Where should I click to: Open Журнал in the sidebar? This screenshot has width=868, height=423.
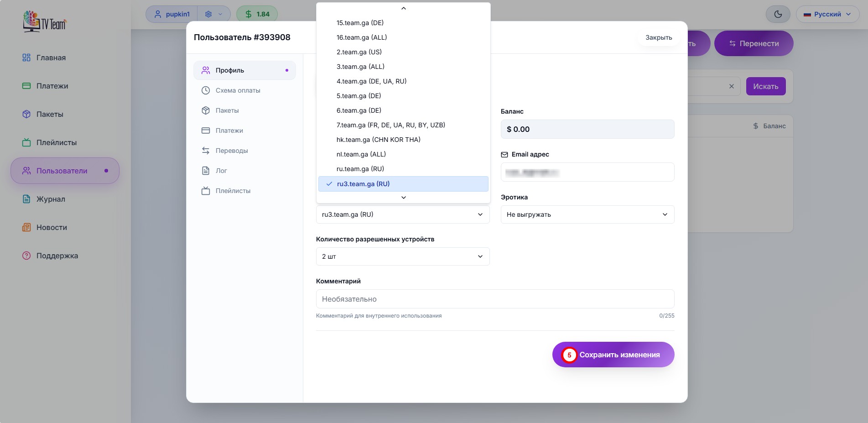[x=51, y=199]
